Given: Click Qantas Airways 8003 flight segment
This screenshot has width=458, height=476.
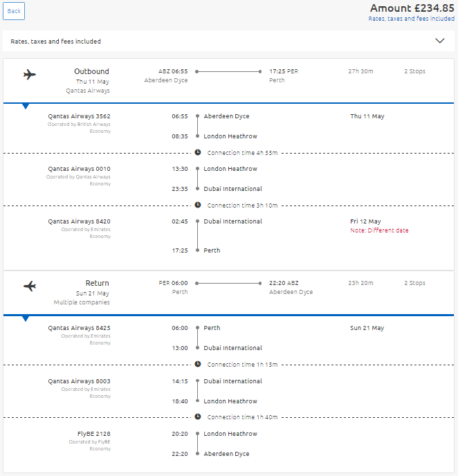Looking at the screenshot, I should [228, 391].
